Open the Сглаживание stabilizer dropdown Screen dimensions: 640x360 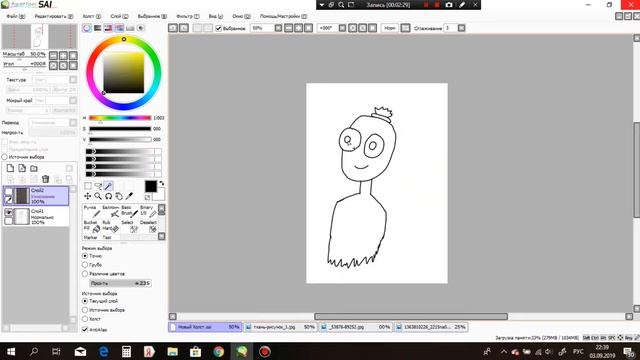point(461,28)
